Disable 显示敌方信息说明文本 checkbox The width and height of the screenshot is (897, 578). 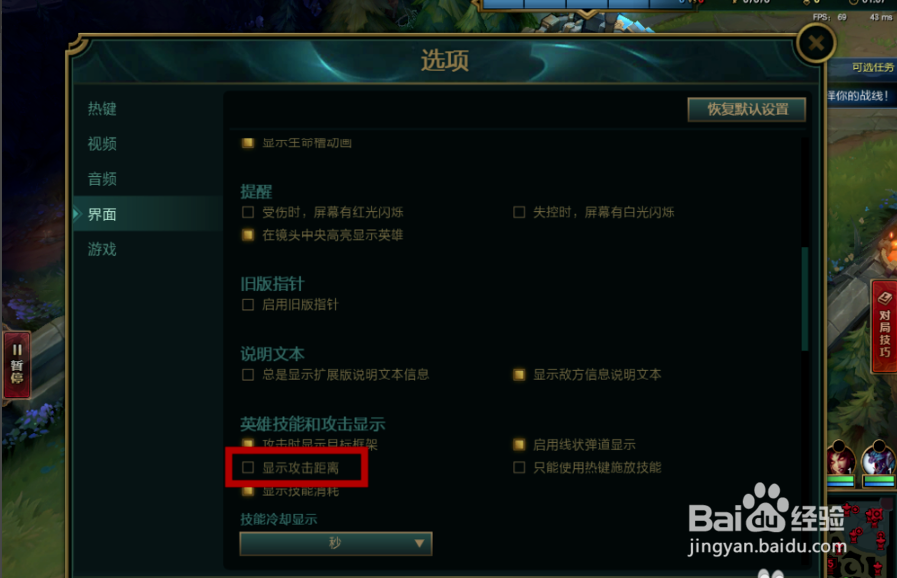[519, 374]
